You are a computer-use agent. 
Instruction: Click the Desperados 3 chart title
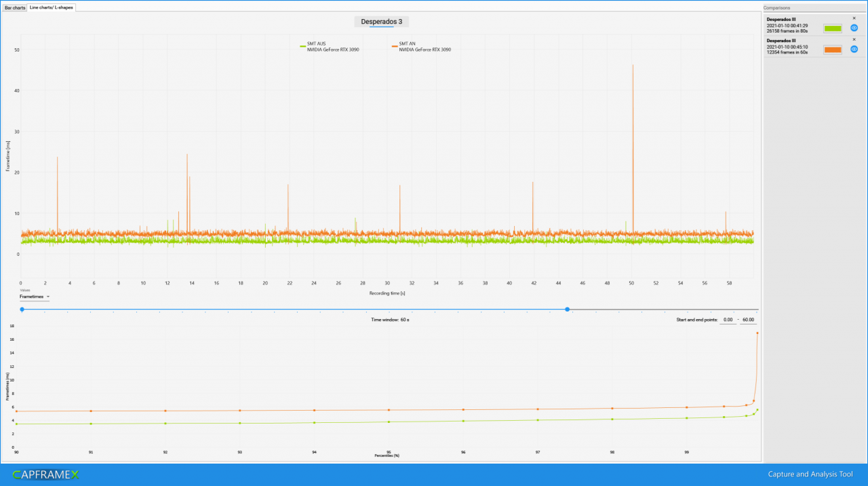tap(382, 22)
